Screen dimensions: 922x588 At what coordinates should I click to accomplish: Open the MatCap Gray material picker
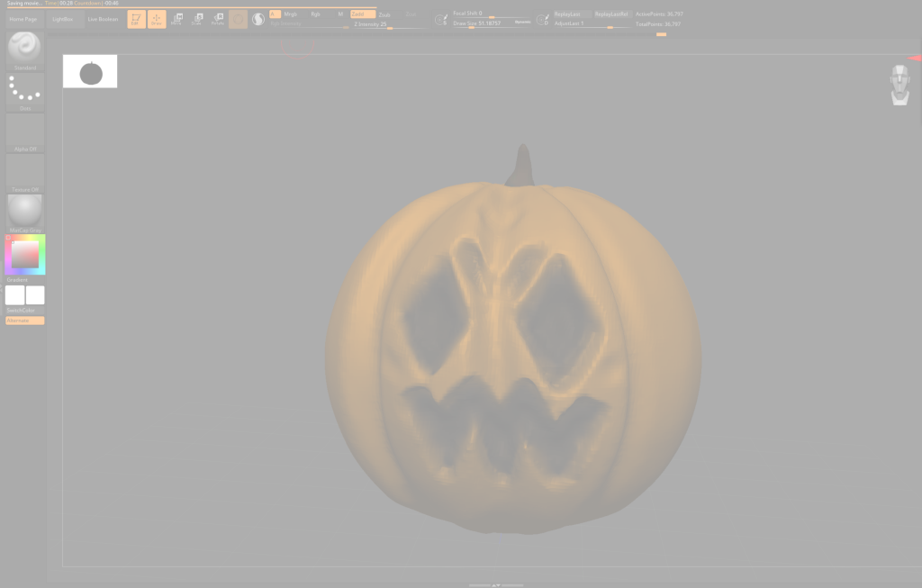pos(24,213)
